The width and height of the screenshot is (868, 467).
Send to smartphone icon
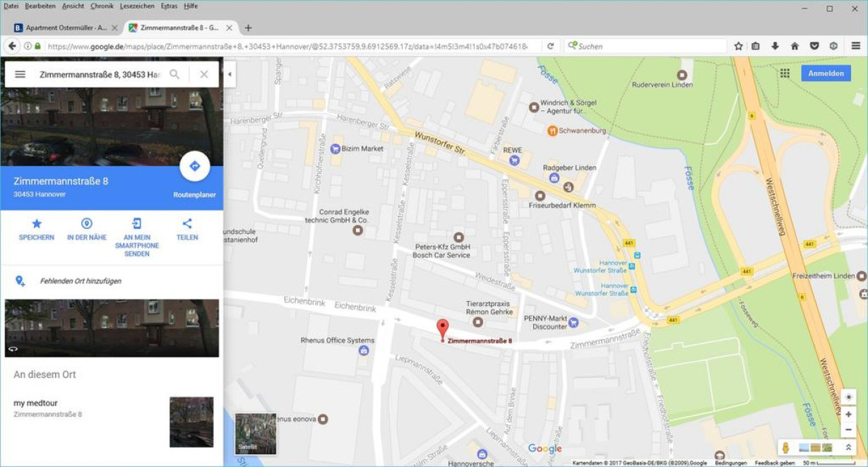pyautogui.click(x=137, y=224)
